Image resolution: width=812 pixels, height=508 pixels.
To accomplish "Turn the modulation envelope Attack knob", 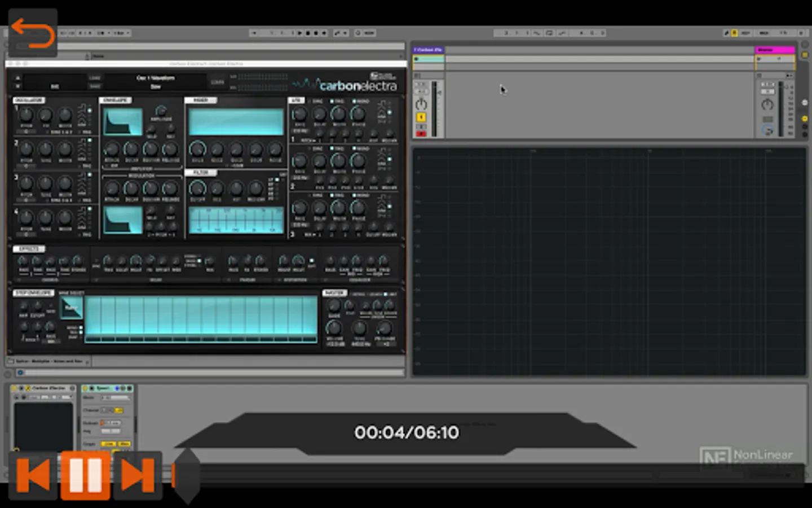I will click(x=112, y=189).
